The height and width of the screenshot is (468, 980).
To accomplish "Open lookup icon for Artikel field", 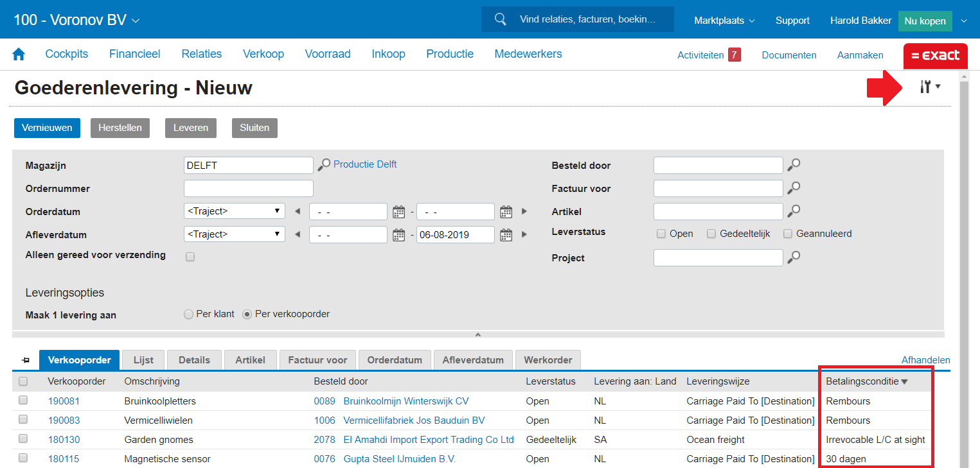I will pos(794,211).
